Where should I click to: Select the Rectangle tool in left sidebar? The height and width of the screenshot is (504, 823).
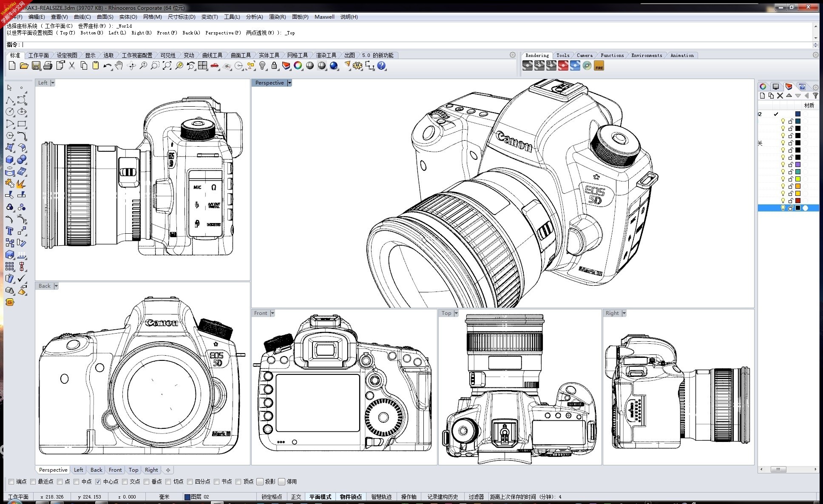22,124
